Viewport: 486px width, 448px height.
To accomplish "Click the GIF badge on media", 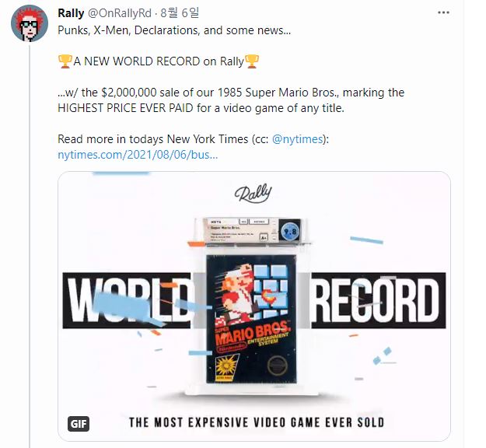I will pyautogui.click(x=79, y=424).
